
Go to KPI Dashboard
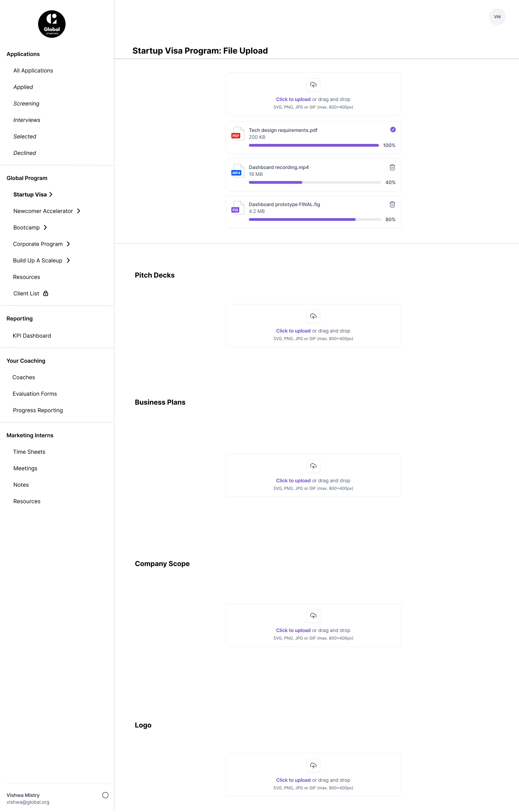click(x=32, y=336)
